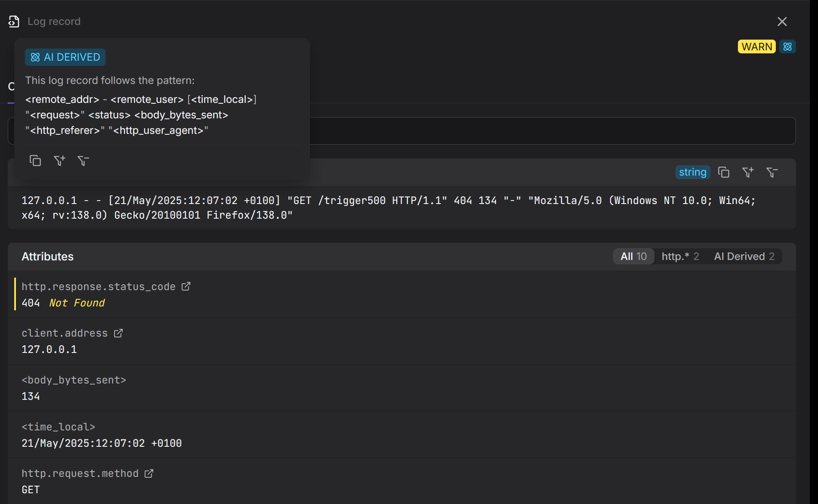Show only AI Derived attributes
The height and width of the screenshot is (504, 818).
coord(744,257)
